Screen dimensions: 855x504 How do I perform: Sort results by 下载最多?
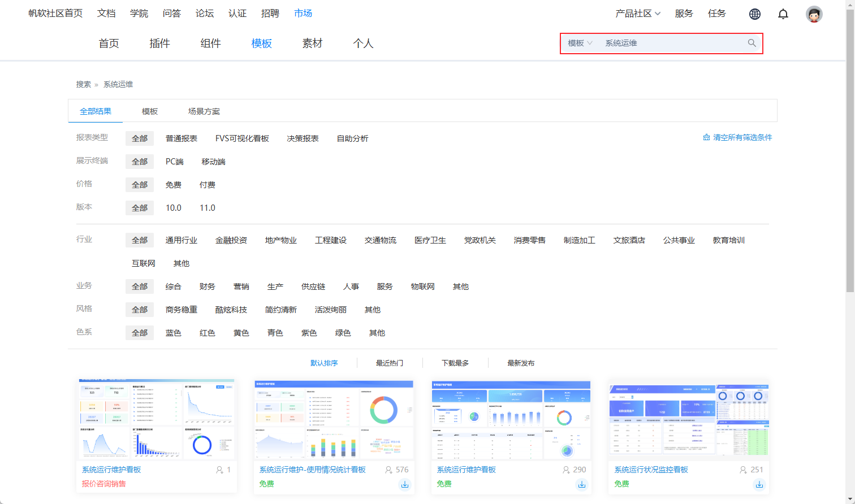(455, 363)
